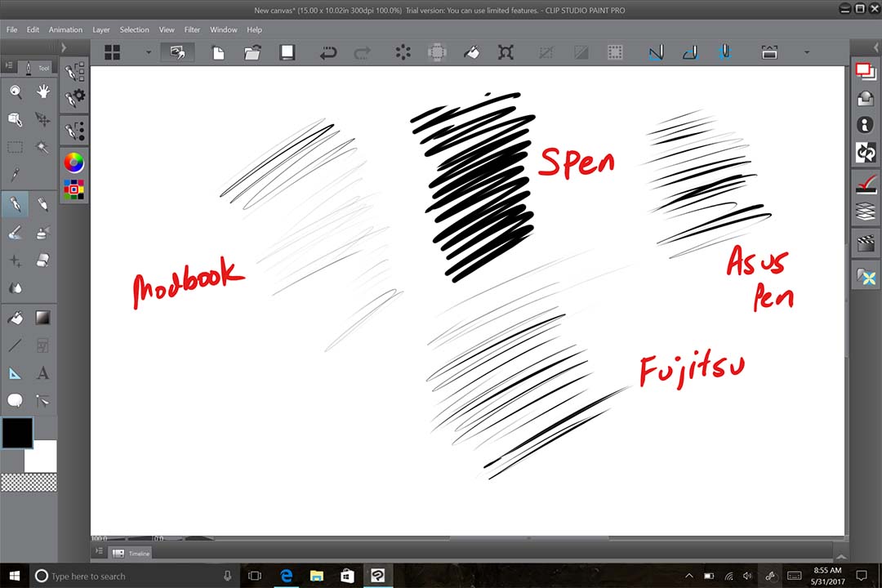Open the Tool palette menu icon
Viewport: 882px width, 588px height.
9,66
